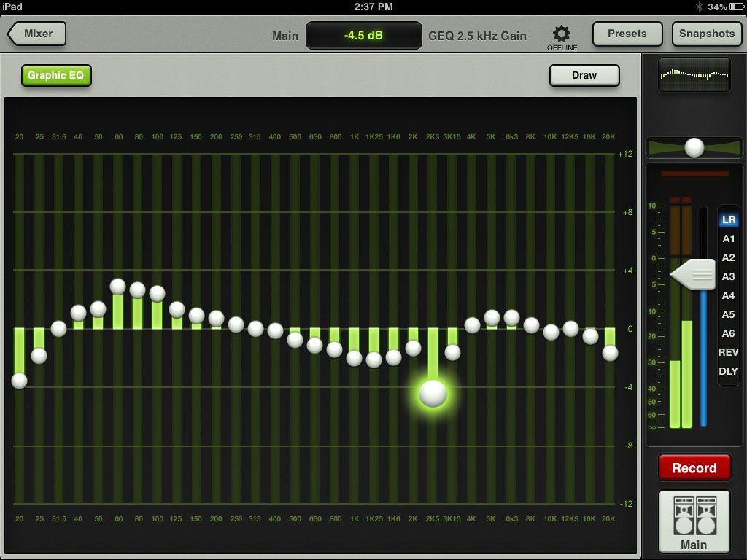747x560 pixels.
Task: Tap the 2:37 PM clock
Action: point(373,7)
